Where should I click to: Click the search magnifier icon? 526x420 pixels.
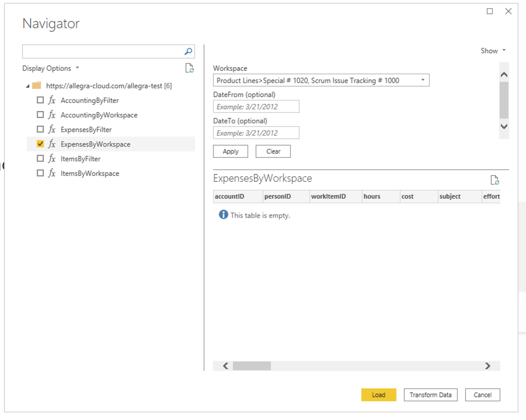point(188,51)
